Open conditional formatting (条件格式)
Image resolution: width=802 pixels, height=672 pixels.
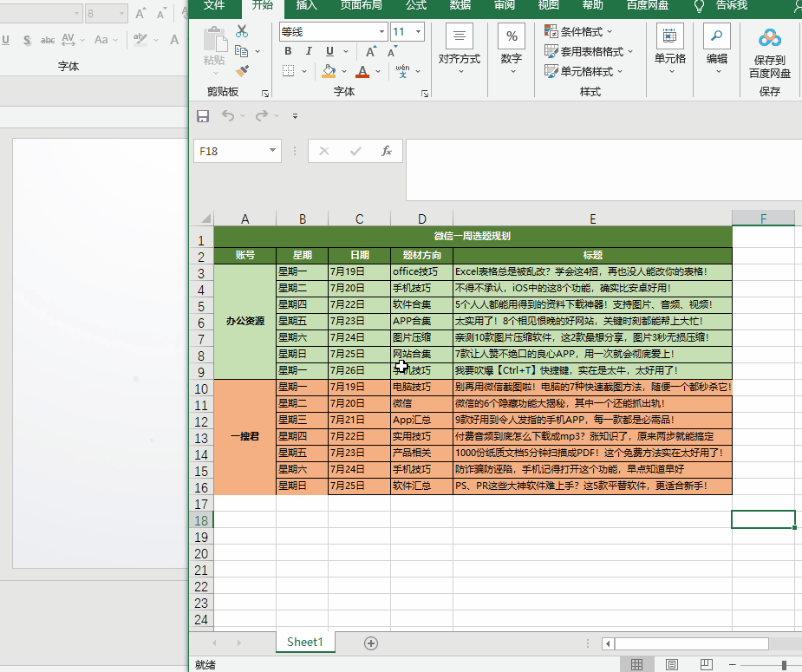point(578,32)
